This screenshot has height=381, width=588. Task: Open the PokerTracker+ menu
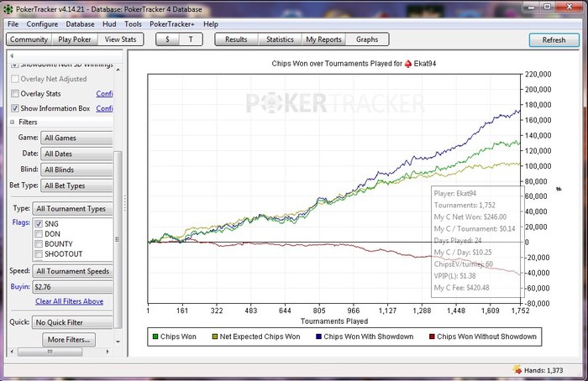click(171, 24)
